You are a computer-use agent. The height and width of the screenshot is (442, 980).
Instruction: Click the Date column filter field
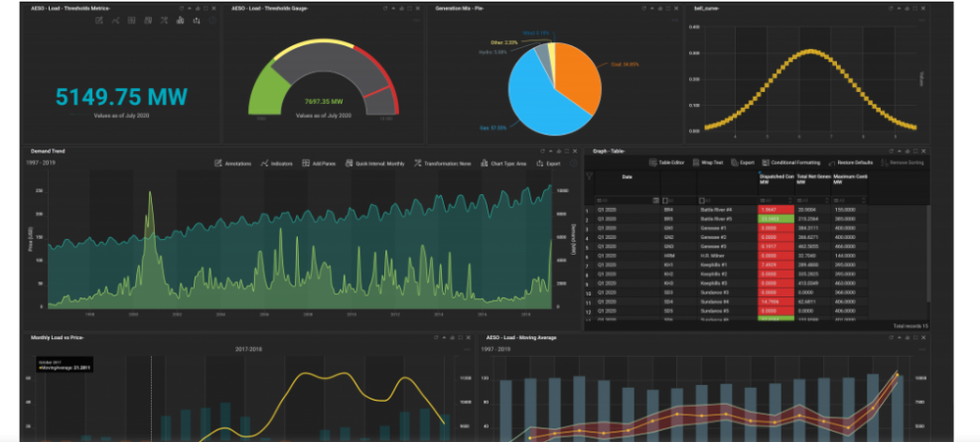tap(627, 200)
